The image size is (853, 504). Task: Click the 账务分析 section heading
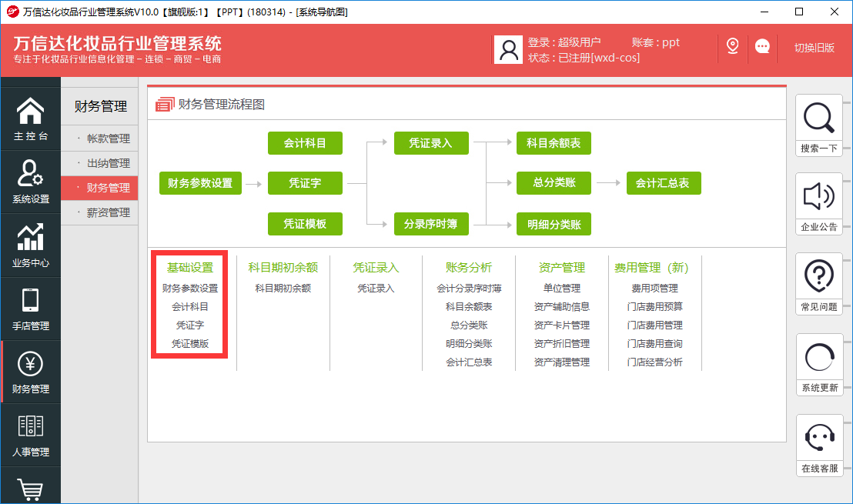click(x=469, y=268)
